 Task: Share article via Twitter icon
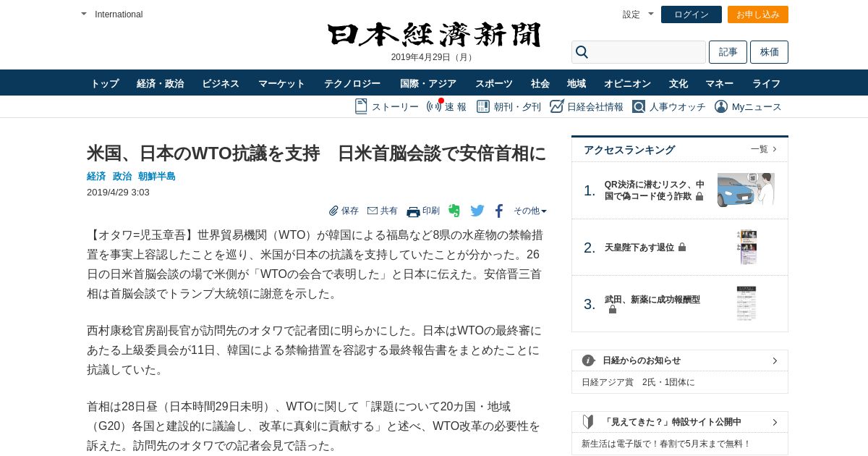tap(477, 211)
